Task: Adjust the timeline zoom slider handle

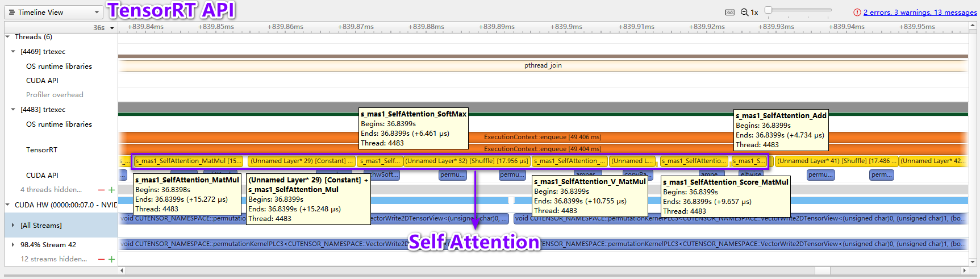Action: 768,10
